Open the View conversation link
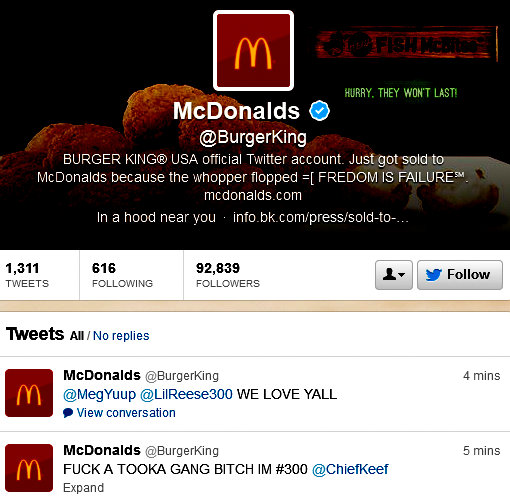The image size is (510, 502). tap(126, 413)
